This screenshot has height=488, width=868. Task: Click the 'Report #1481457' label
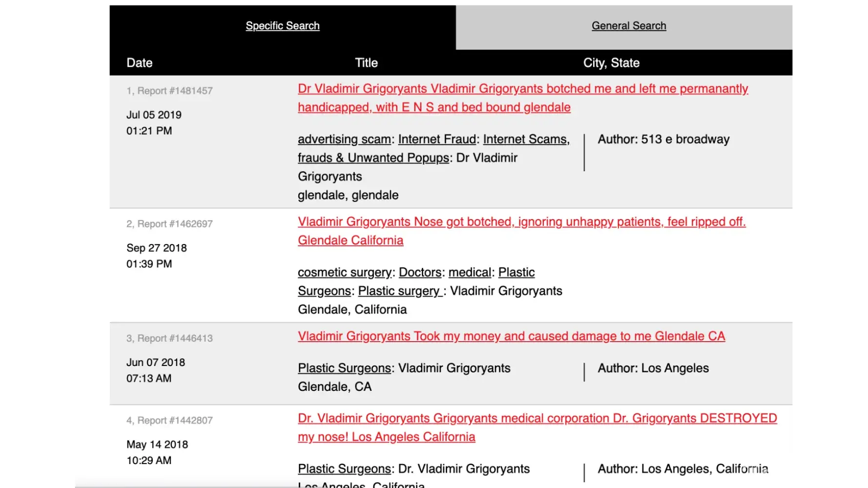(175, 91)
